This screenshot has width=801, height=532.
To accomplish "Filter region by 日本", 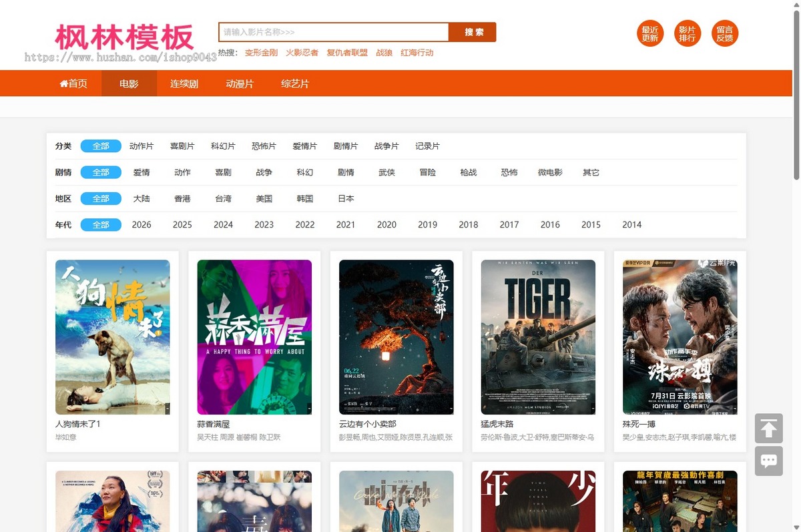I will pos(346,198).
